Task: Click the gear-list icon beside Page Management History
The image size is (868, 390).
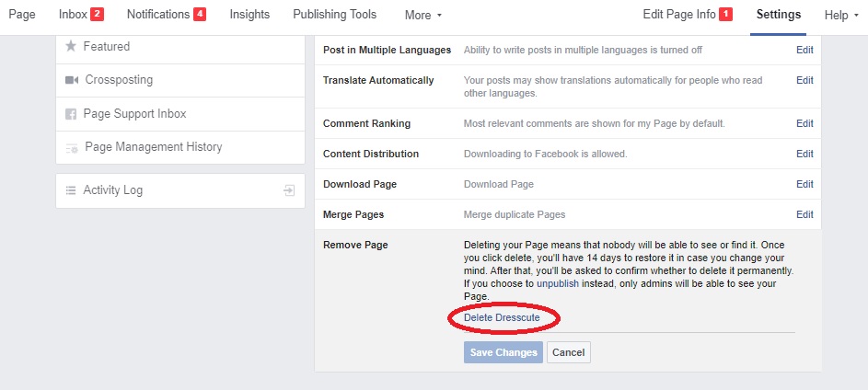Action: [72, 148]
